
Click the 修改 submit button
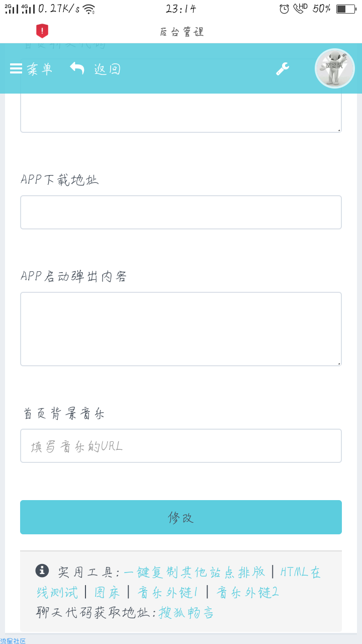(181, 517)
